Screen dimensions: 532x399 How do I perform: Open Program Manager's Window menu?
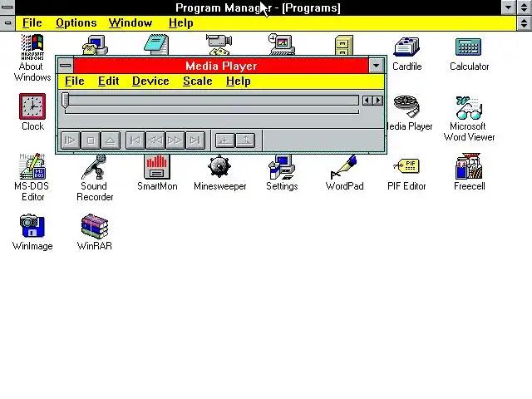point(131,23)
